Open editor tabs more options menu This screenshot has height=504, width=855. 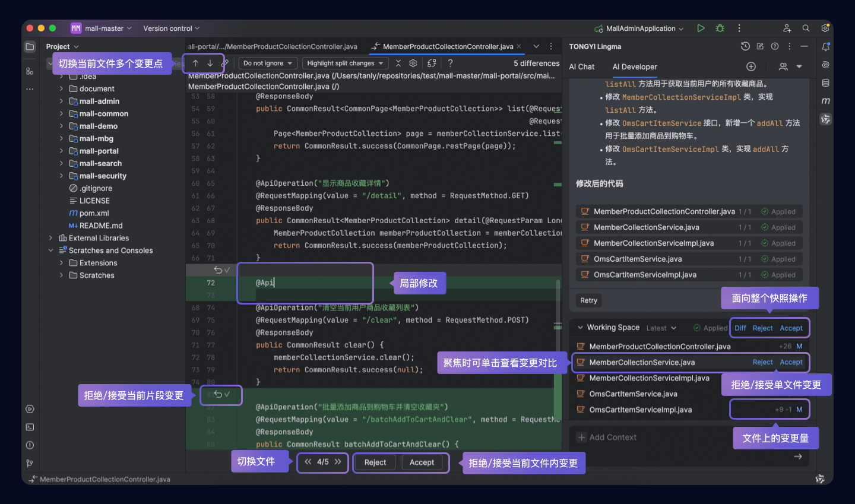coord(551,46)
